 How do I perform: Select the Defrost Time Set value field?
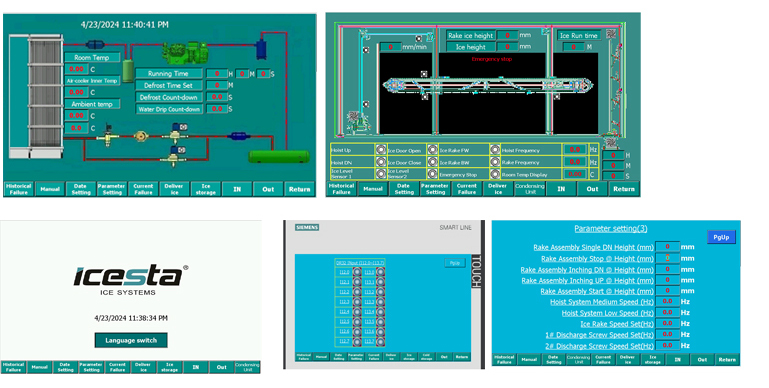click(x=217, y=85)
